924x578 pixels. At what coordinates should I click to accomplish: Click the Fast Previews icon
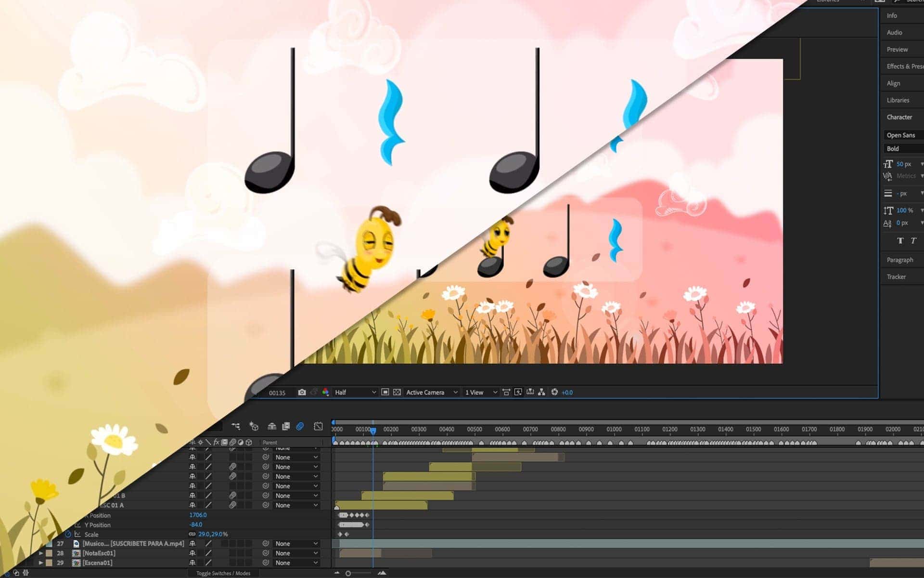point(518,393)
